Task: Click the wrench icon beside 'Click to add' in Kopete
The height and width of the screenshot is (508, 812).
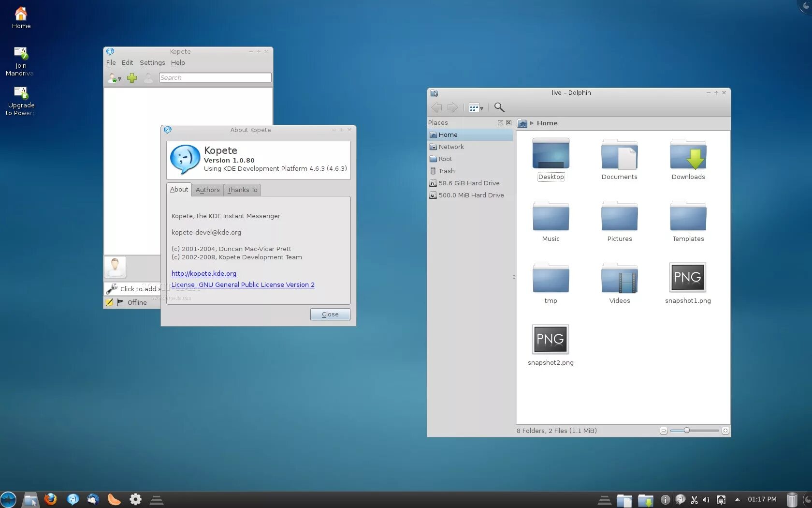Action: [x=112, y=289]
